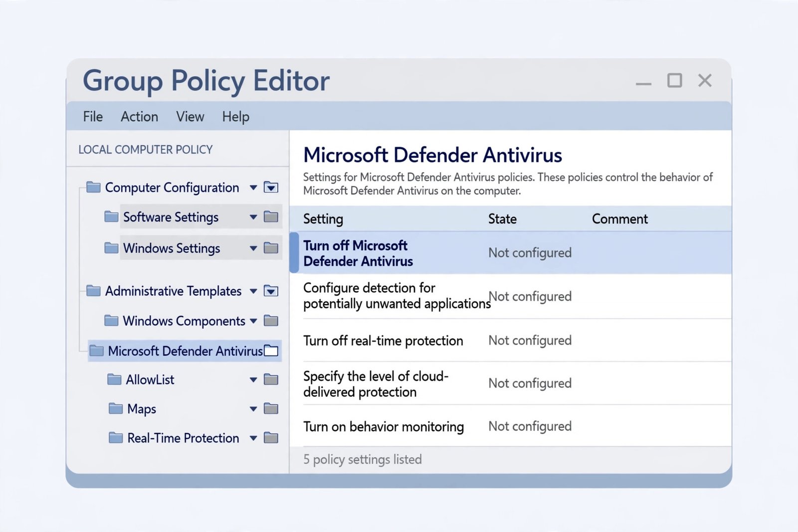Select Specify the level of cloud-delivered protection
The width and height of the screenshot is (798, 532).
[x=511, y=383]
